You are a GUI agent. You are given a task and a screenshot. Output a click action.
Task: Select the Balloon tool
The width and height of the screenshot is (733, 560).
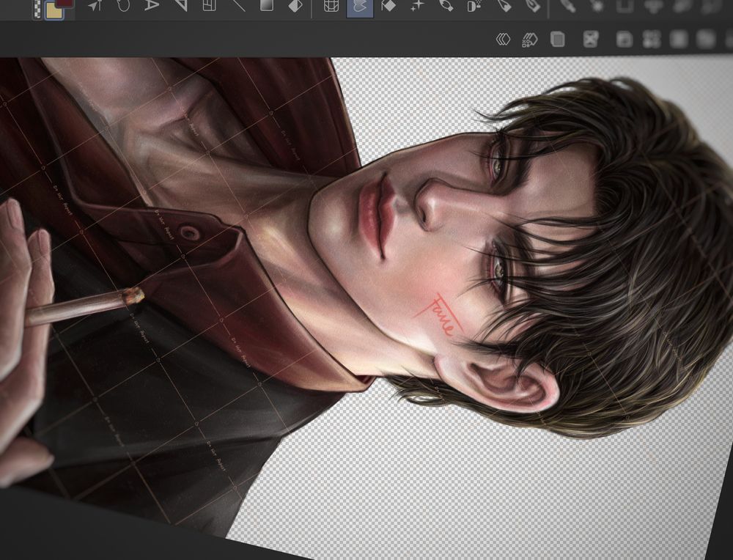coord(123,5)
